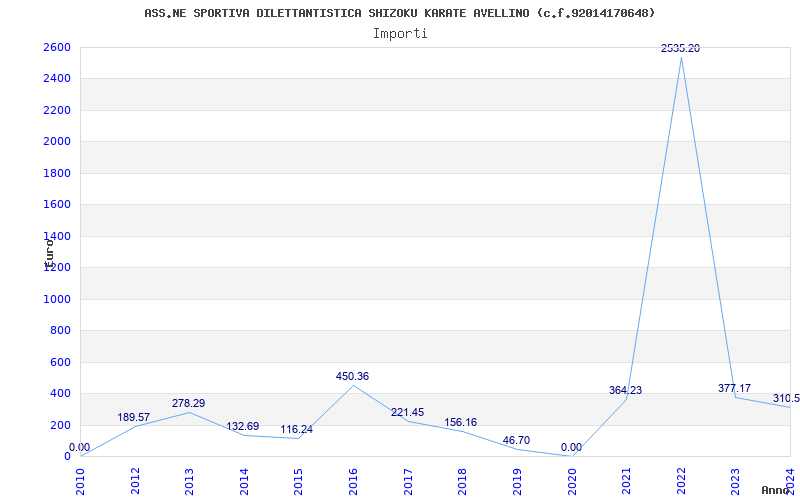Click the 450.36 data label for 2016
Screen dimensions: 800x500
tap(352, 377)
